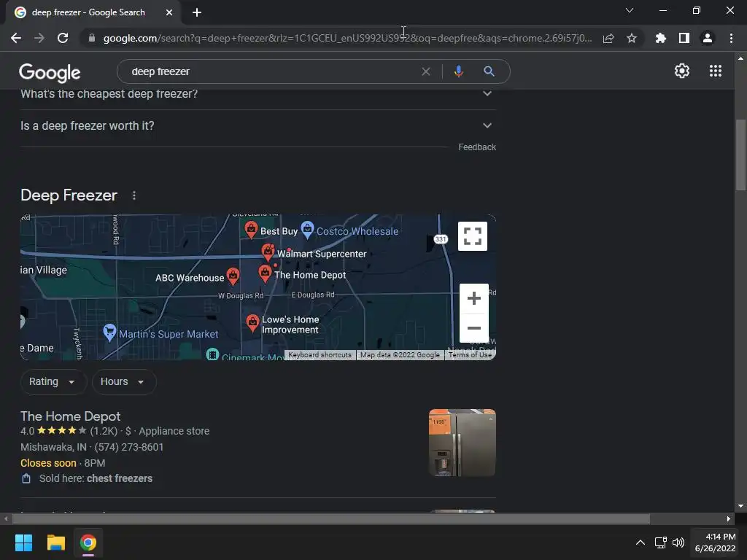Click Keyboard shortcuts on the map
Viewport: 747px width, 560px height.
320,355
